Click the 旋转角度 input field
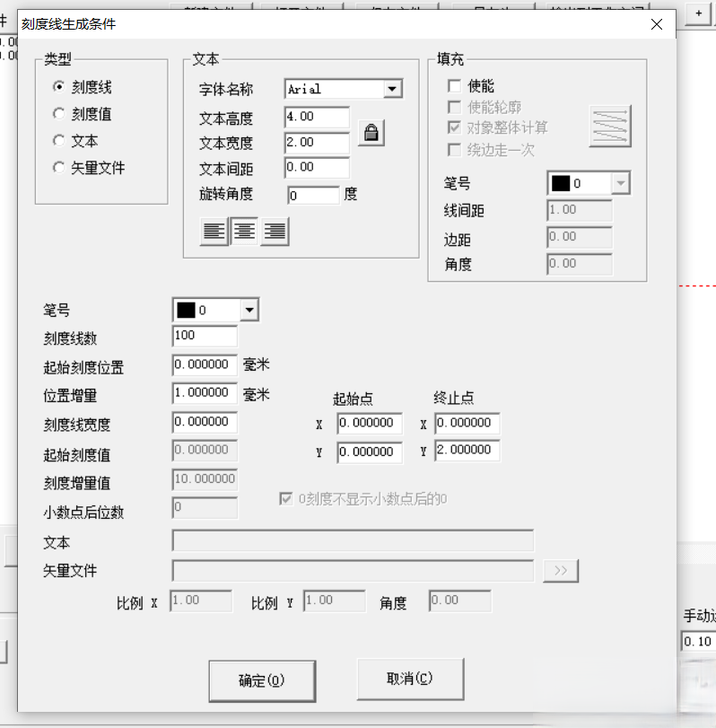The image size is (716, 728). pos(314,196)
